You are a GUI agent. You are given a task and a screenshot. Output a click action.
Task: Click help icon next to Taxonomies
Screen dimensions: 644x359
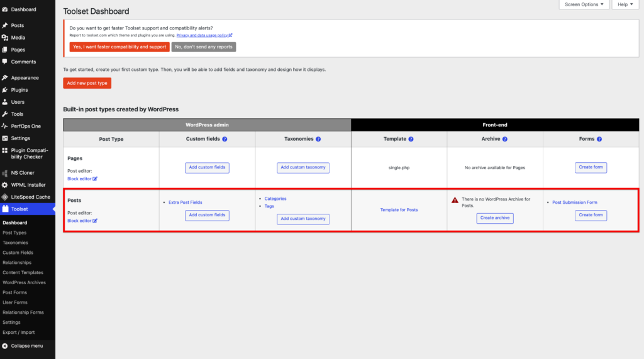click(318, 139)
